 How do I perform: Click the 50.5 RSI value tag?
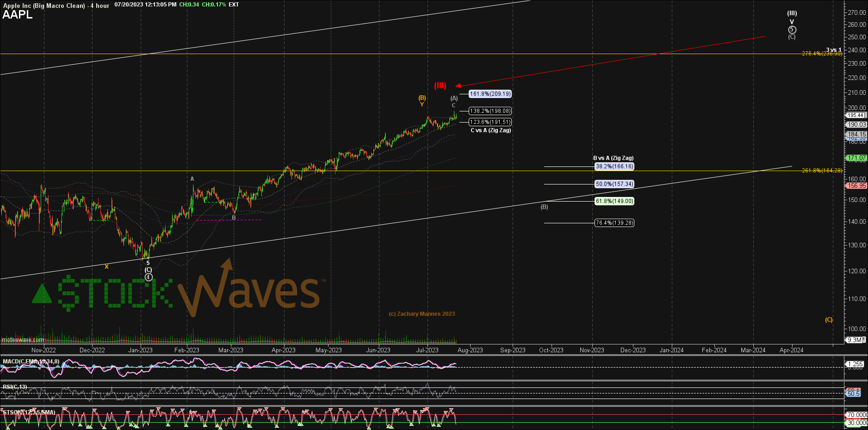pos(854,393)
